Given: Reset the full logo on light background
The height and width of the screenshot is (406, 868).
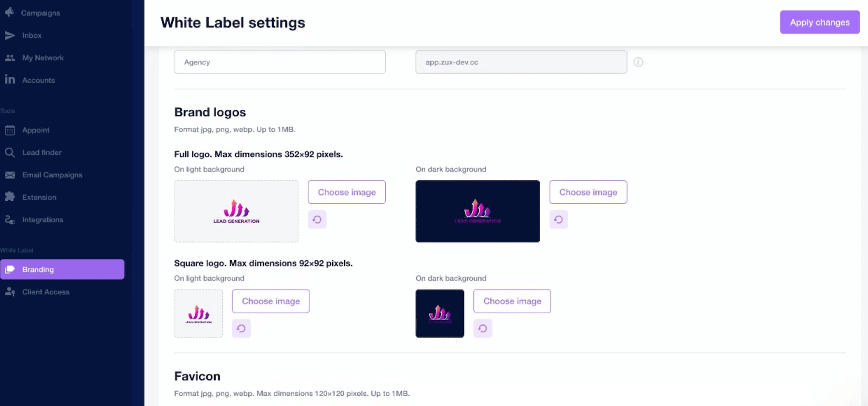Looking at the screenshot, I should click(317, 220).
